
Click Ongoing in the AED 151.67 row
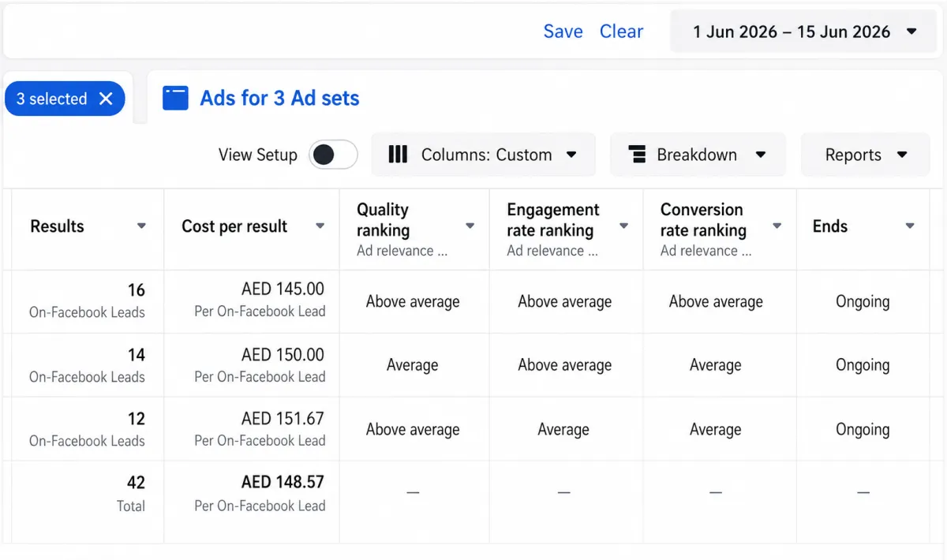point(863,430)
